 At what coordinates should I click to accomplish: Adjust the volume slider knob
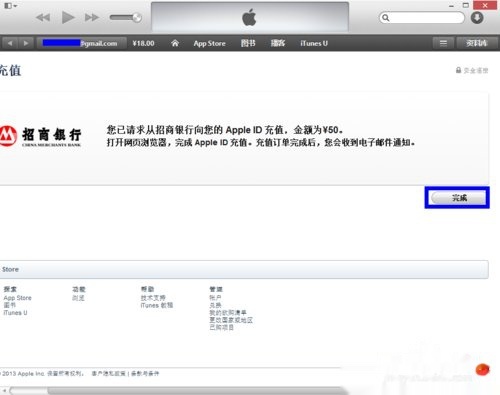pyautogui.click(x=137, y=17)
